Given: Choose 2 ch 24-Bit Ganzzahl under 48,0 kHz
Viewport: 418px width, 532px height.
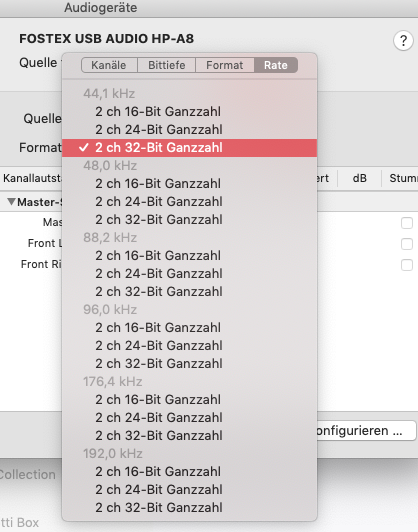Looking at the screenshot, I should point(189,202).
